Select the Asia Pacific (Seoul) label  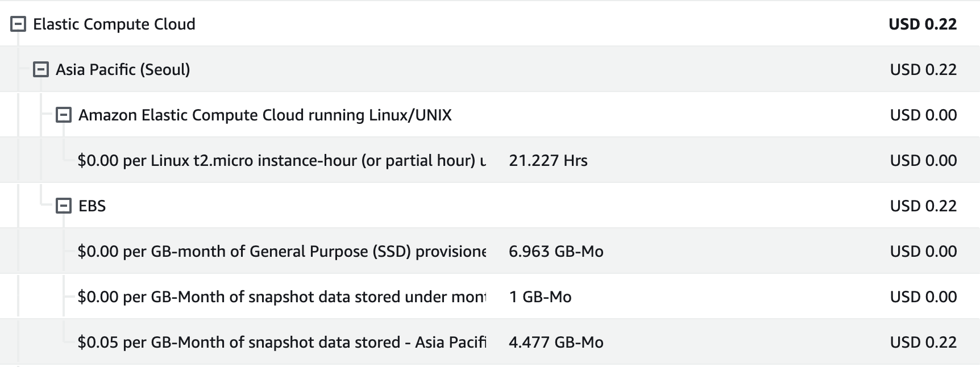point(123,69)
